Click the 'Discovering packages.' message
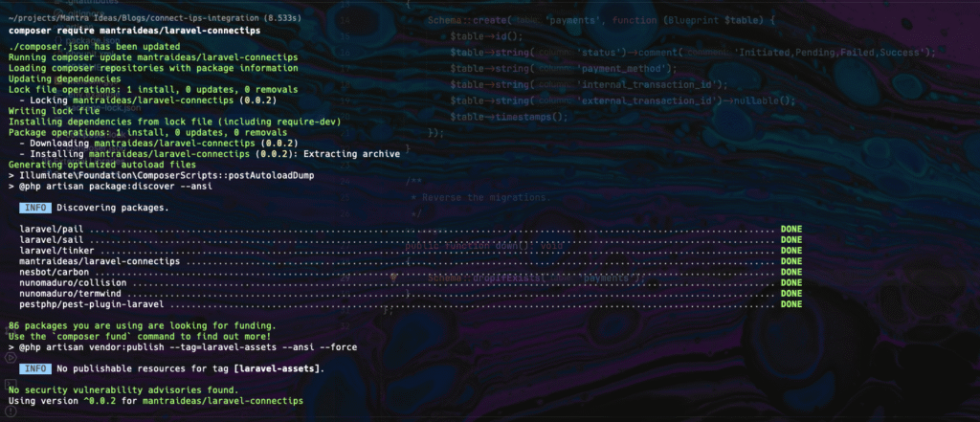980x422 pixels. (x=113, y=208)
